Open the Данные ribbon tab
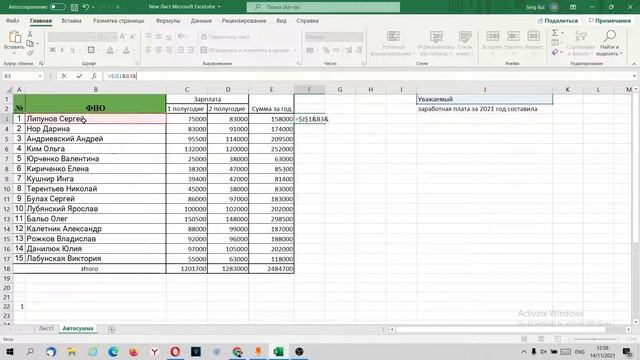 point(201,20)
